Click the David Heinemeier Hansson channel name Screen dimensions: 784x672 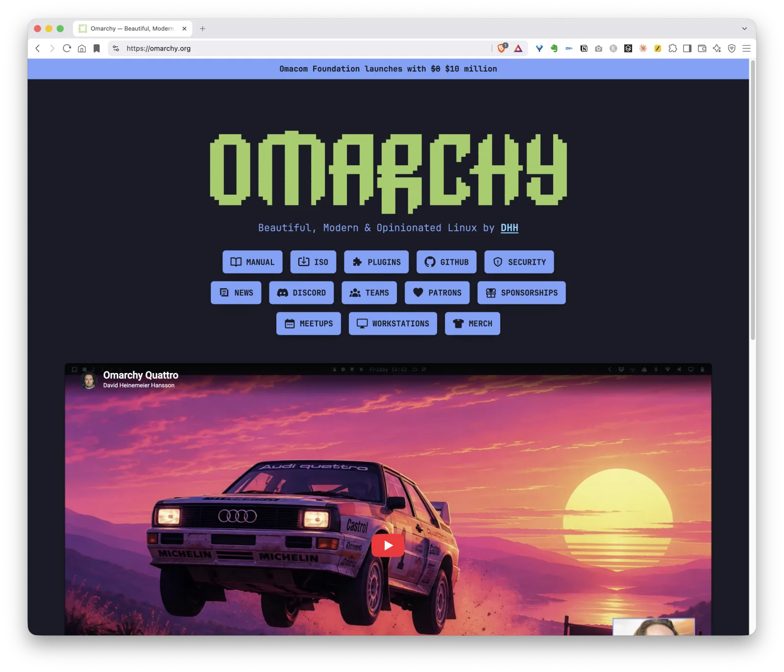(x=139, y=385)
